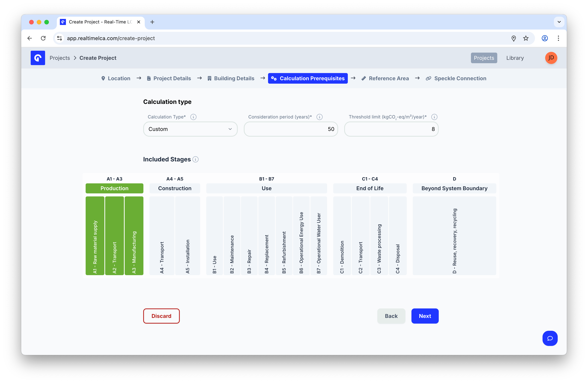This screenshot has height=383, width=588.
Task: Toggle the A3 - Manufacturing stage
Action: point(134,236)
